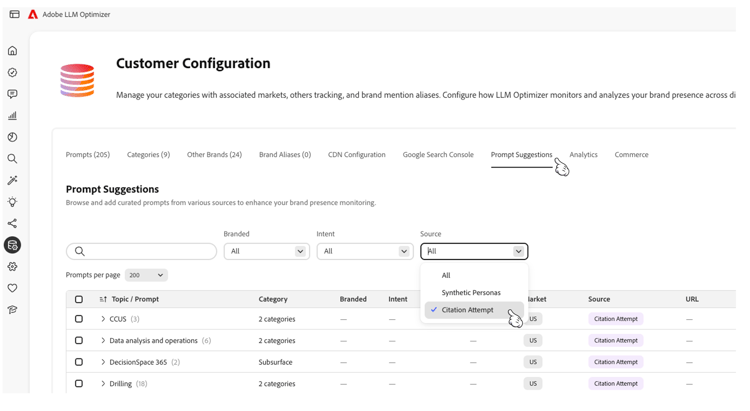Click "2 categories" in Data analysis row

coord(277,341)
